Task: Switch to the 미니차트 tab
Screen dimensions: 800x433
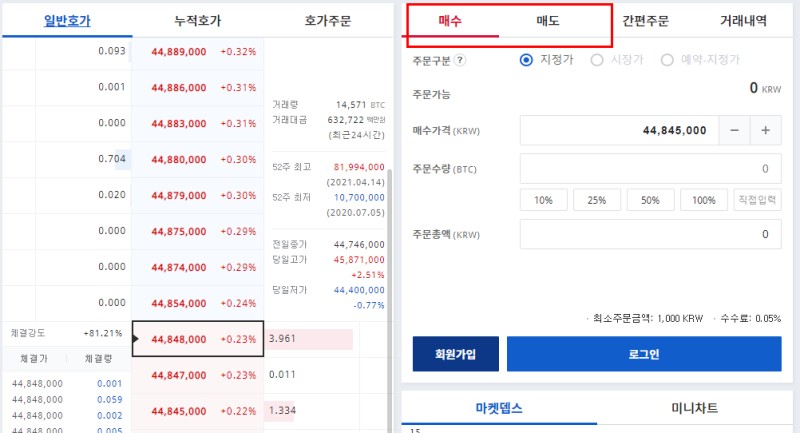Action: tap(694, 408)
